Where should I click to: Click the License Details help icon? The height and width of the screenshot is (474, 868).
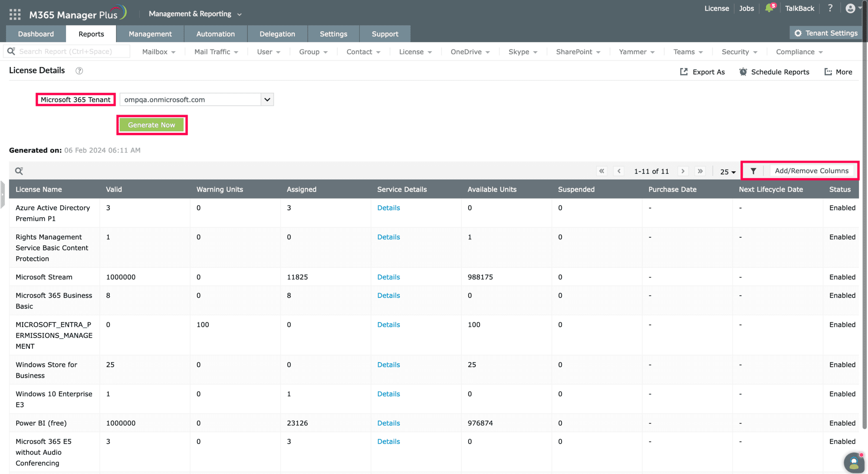pos(79,71)
